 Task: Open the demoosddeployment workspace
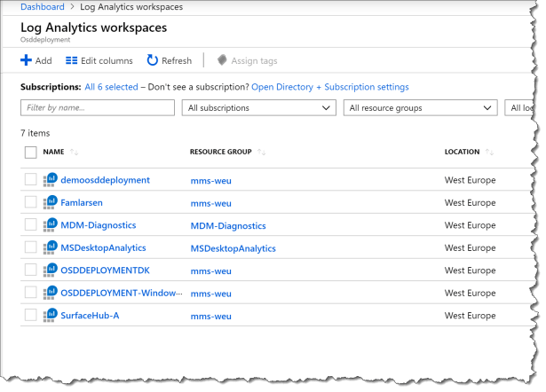[x=105, y=180]
